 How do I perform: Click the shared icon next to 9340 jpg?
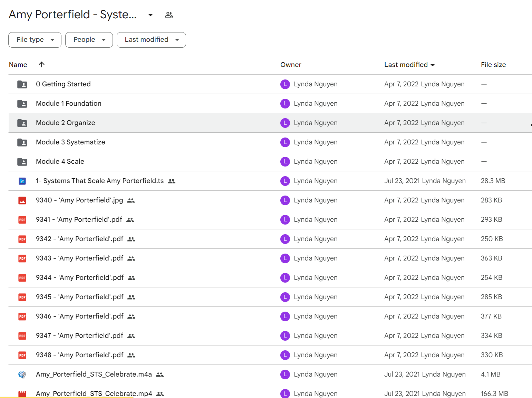tap(131, 200)
